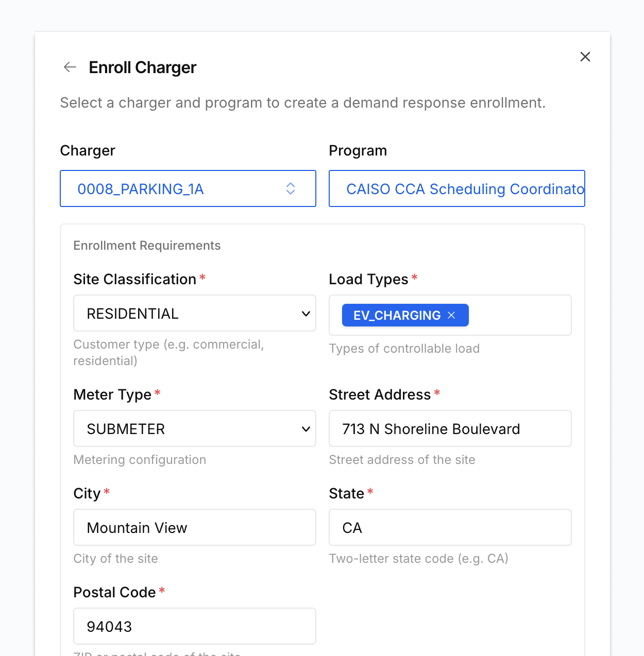Click the Site Classification label
Viewport: 644px width, 656px height.
point(134,279)
